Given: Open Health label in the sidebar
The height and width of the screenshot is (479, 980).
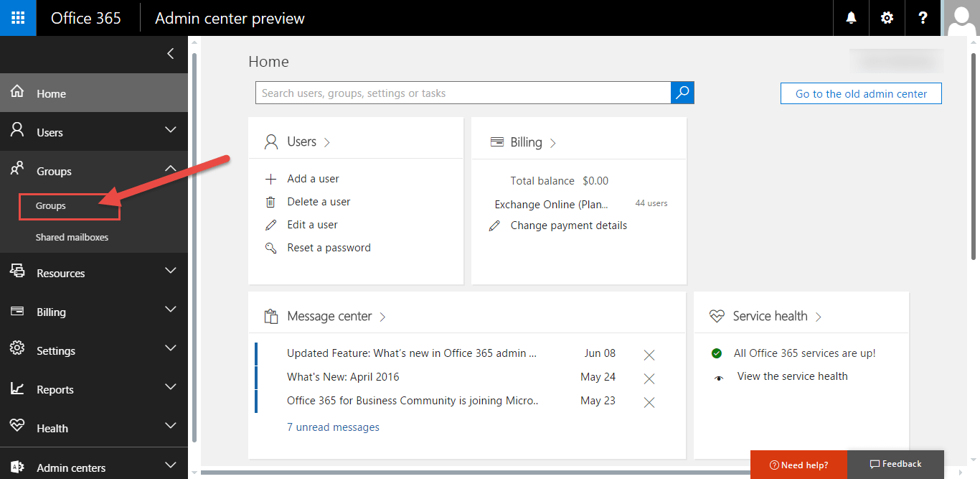Looking at the screenshot, I should (52, 428).
